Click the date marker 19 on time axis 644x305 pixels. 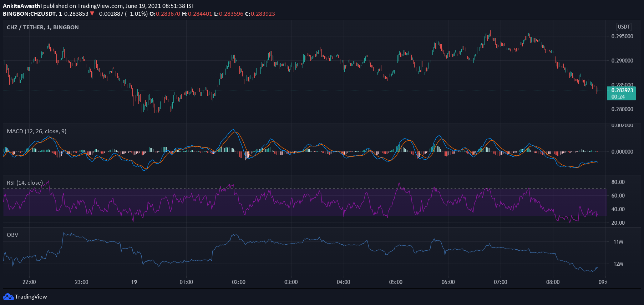click(x=134, y=282)
